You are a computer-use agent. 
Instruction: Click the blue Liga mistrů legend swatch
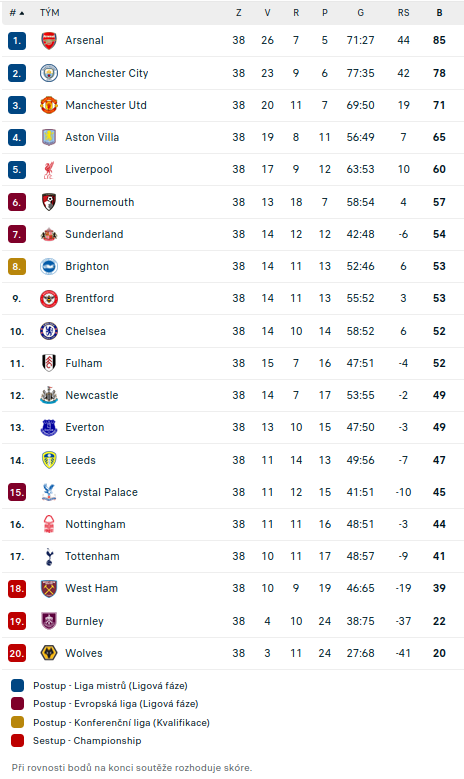pos(17,686)
